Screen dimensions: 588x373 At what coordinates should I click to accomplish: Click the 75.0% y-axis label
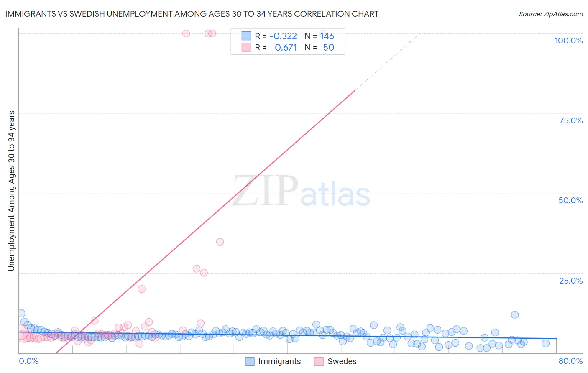571,120
